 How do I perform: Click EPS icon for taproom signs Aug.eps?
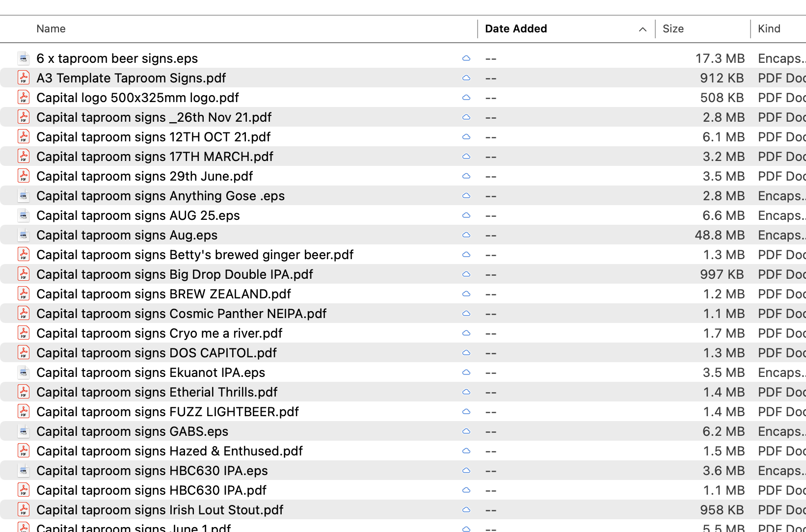24,235
